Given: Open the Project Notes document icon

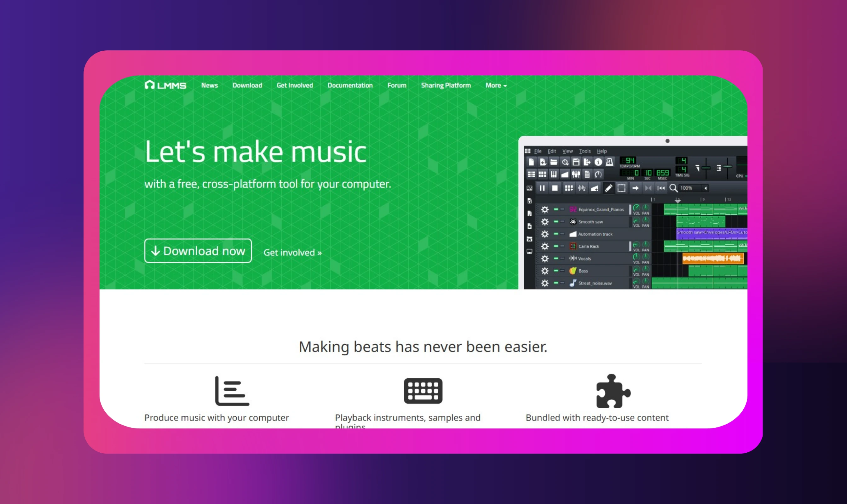Looking at the screenshot, I should tap(587, 175).
